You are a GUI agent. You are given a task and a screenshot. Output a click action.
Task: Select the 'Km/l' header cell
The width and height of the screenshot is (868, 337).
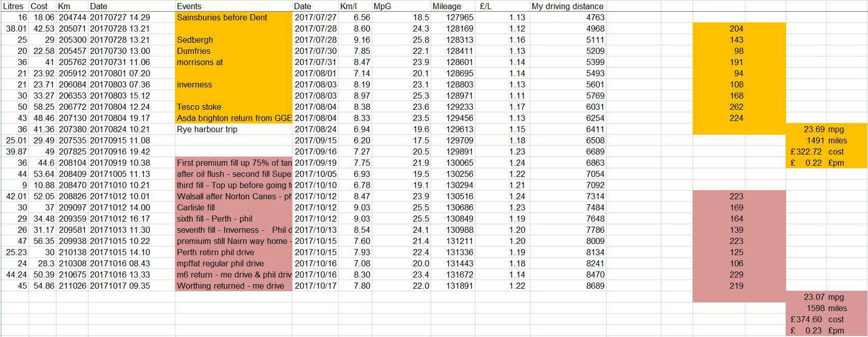coord(355,6)
